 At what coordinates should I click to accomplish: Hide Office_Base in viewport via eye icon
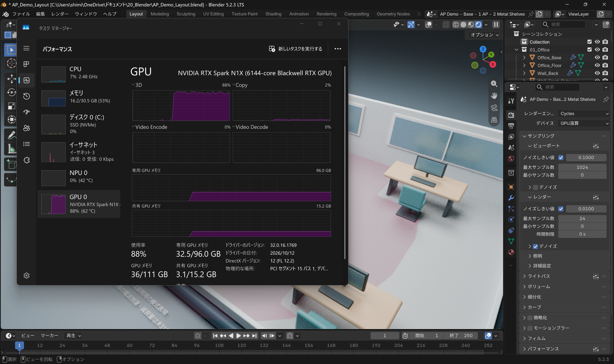(x=597, y=57)
